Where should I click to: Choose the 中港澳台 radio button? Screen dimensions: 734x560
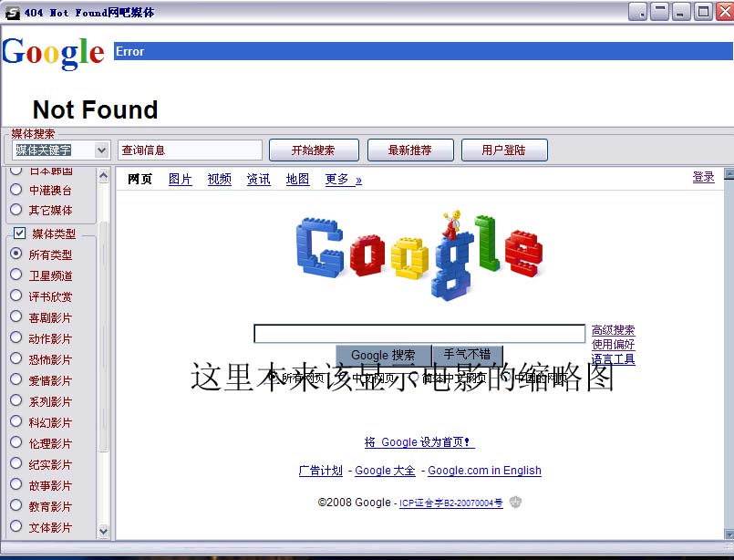(16, 189)
